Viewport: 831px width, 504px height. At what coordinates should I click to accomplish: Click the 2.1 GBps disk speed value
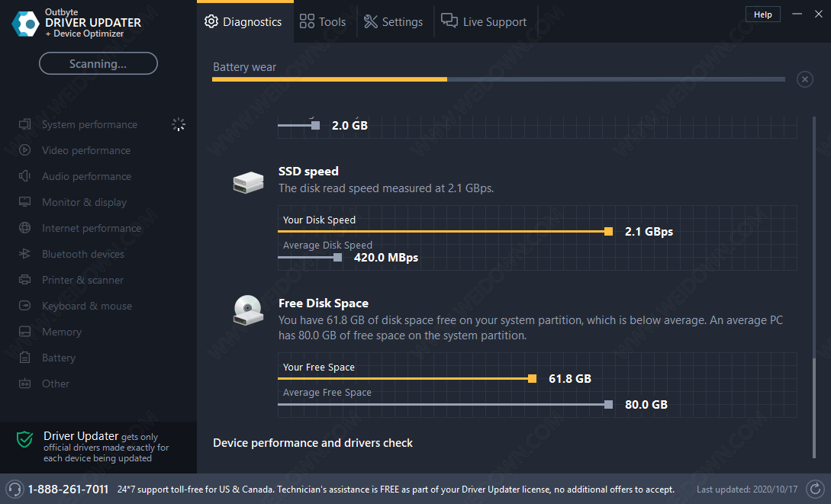click(x=649, y=231)
